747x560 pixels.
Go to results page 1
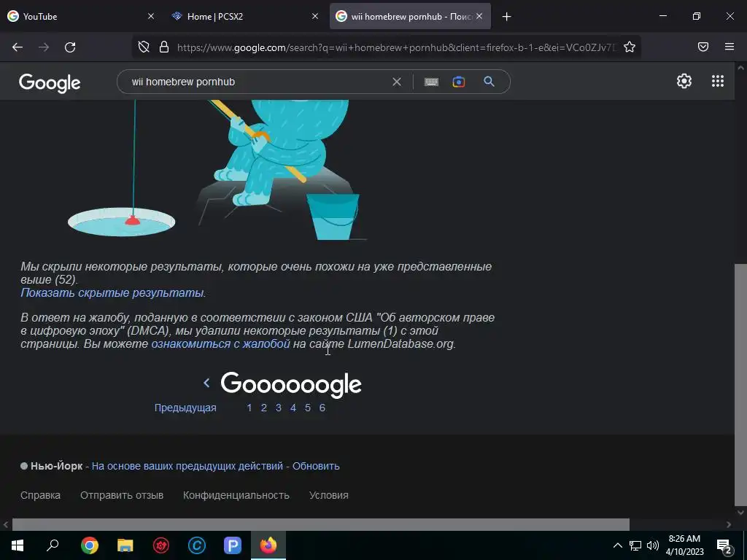[249, 408]
